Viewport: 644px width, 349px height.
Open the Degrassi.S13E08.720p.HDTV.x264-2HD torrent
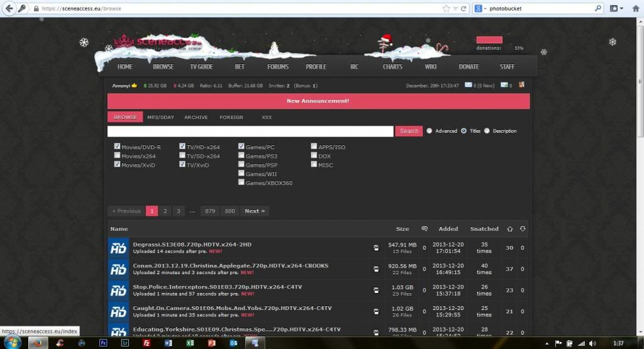(x=192, y=244)
